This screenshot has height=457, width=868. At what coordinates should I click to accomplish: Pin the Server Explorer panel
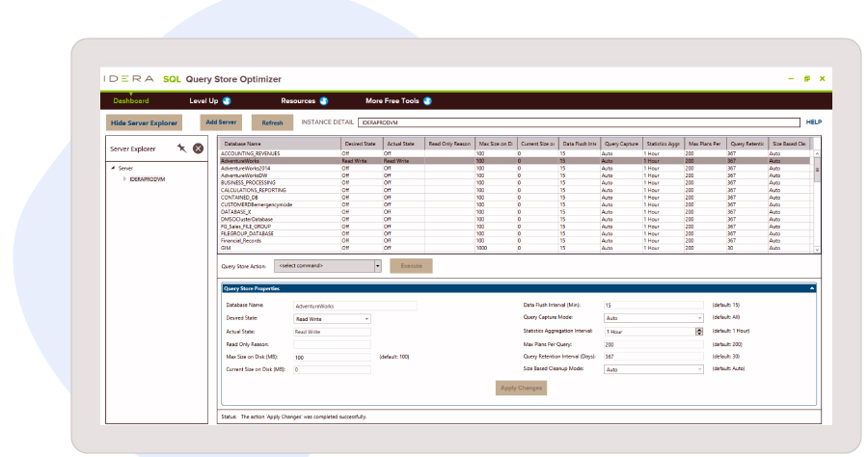pos(181,148)
